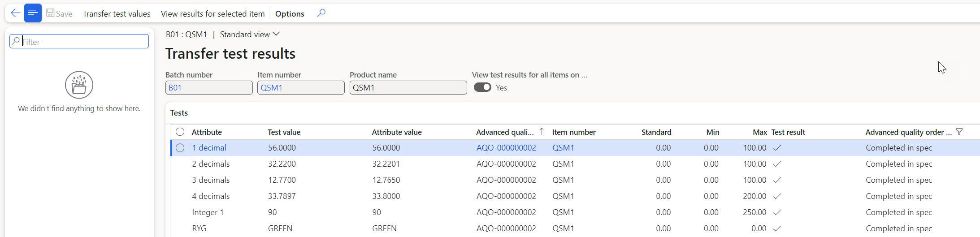Open the Options menu
This screenshot has width=980, height=237.
[290, 14]
